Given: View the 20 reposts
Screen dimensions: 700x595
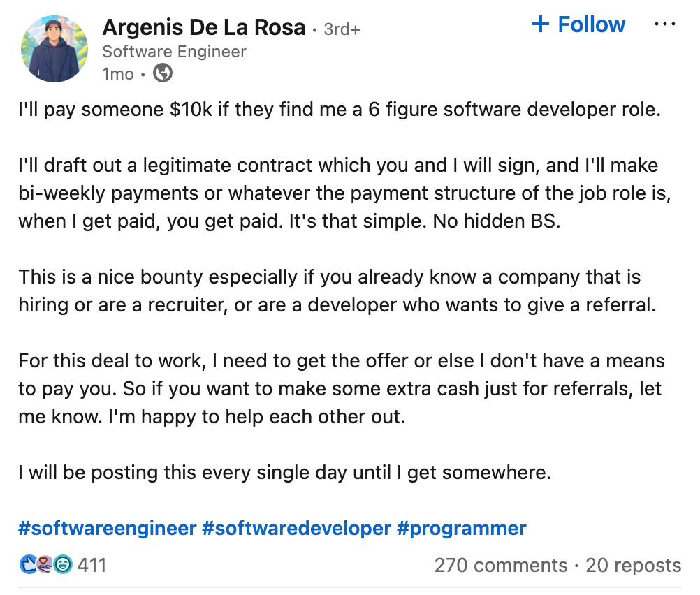Looking at the screenshot, I should pyautogui.click(x=634, y=565).
